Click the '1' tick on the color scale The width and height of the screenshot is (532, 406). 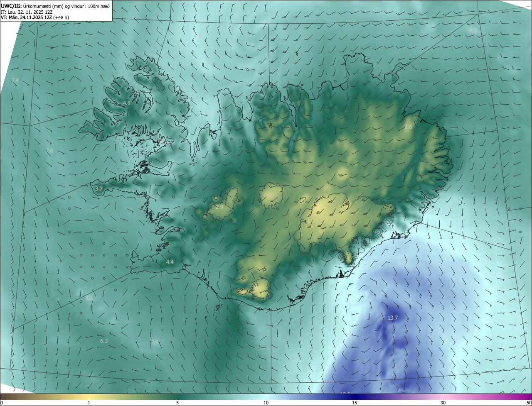[89, 403]
